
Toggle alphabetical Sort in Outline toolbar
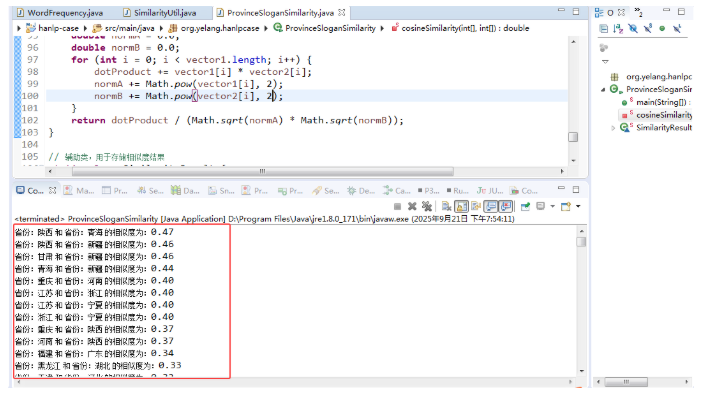[x=618, y=29]
